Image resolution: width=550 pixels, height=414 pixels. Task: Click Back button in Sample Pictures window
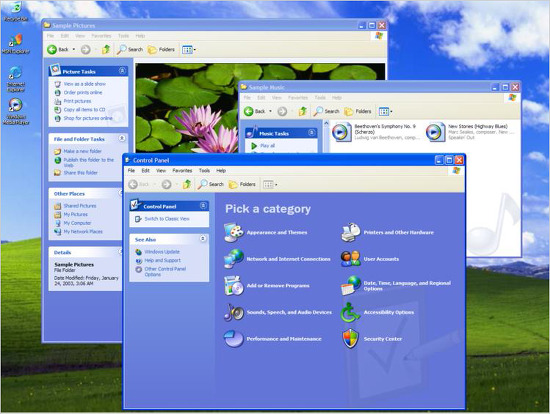coord(58,49)
